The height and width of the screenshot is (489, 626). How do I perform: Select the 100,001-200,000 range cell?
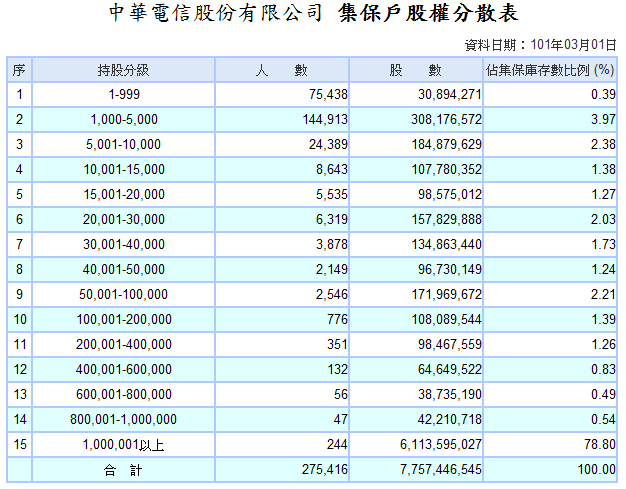[124, 319]
